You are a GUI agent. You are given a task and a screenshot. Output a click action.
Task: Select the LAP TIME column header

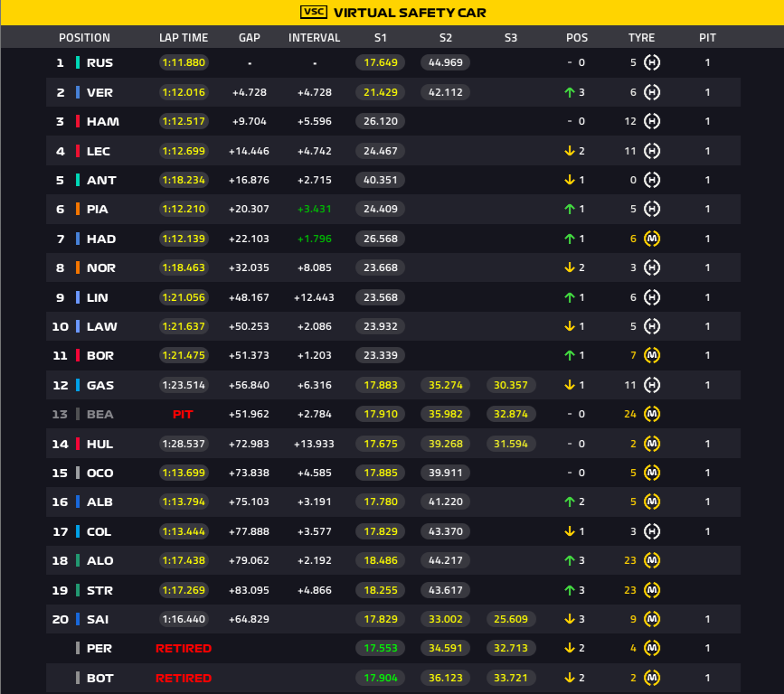click(x=184, y=38)
